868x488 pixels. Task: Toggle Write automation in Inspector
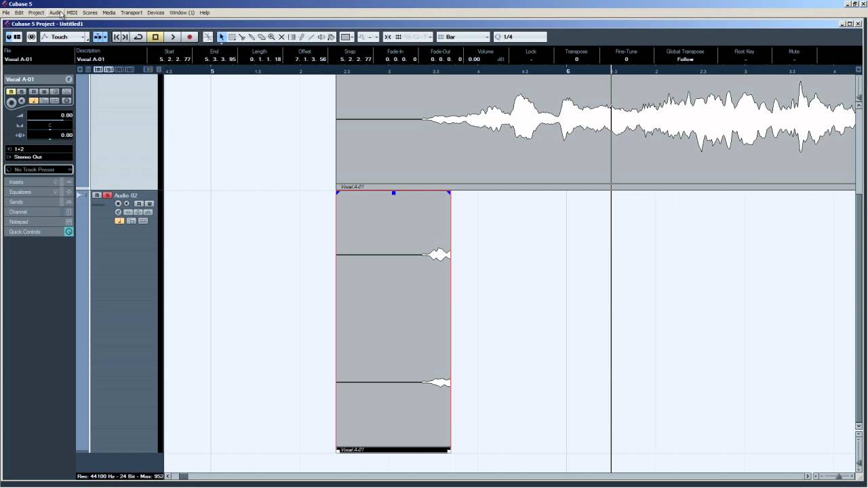click(44, 91)
